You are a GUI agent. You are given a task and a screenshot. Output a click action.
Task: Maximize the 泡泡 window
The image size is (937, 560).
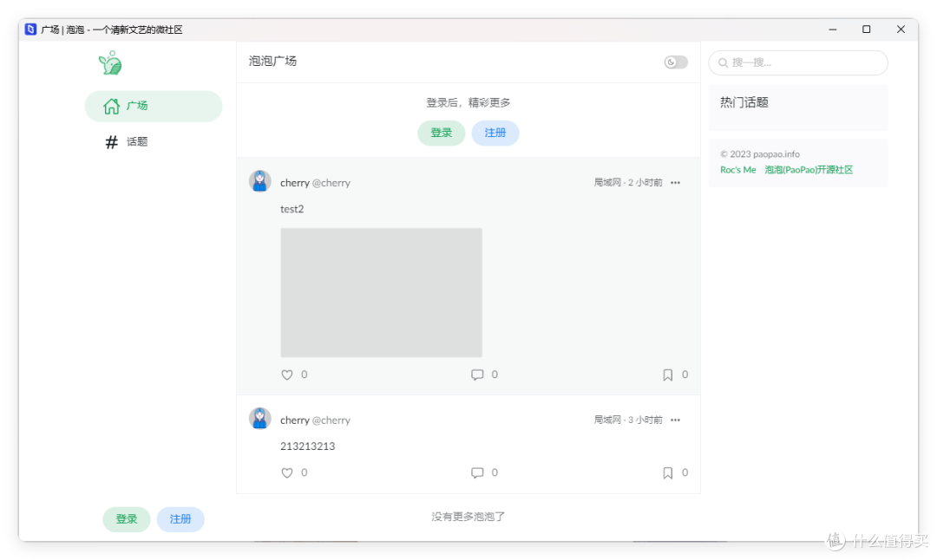tap(867, 29)
